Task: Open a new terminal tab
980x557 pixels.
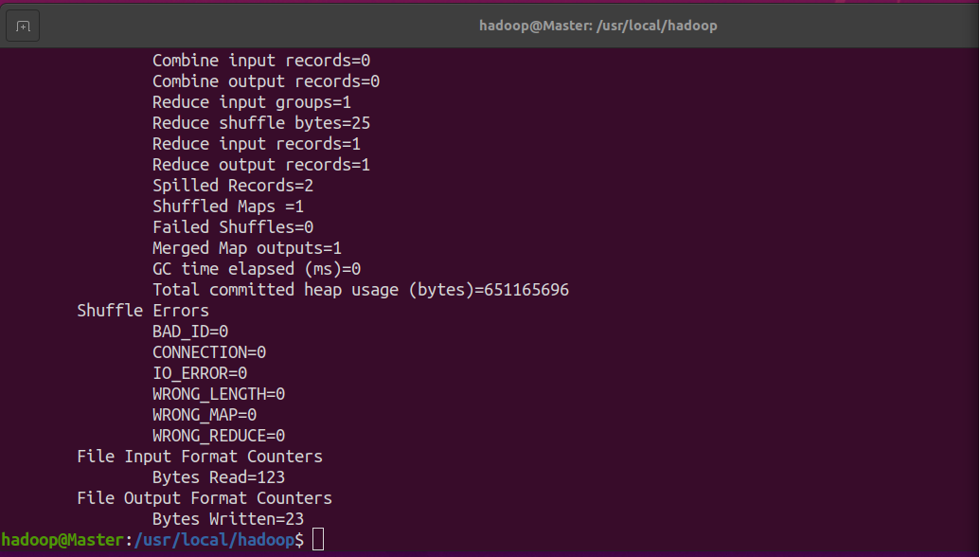Action: click(23, 27)
